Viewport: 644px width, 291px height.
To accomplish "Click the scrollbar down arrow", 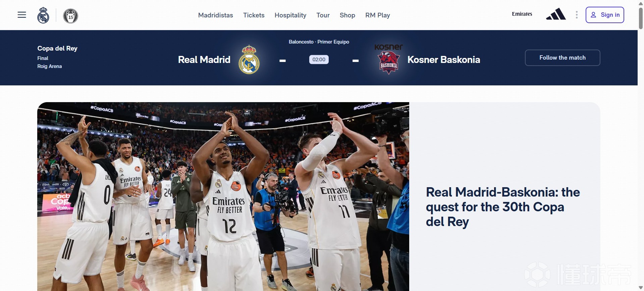I will (641, 288).
